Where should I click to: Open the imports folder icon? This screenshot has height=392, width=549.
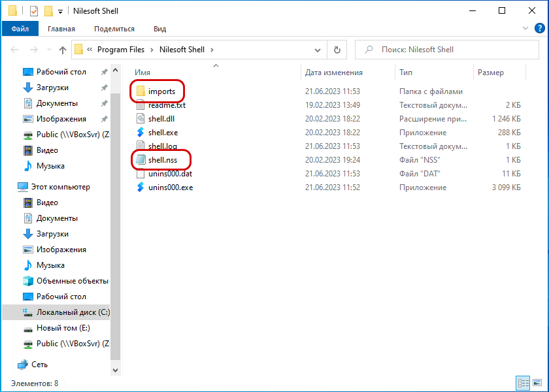tap(141, 91)
